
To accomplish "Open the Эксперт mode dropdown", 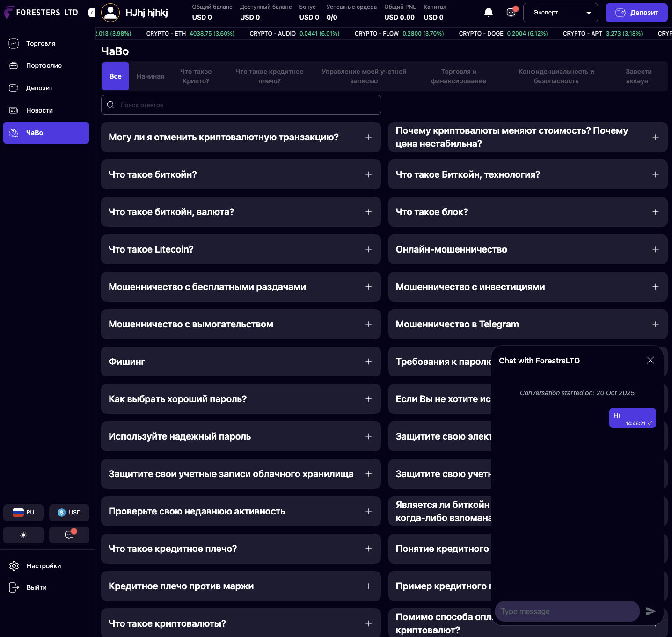I will coord(560,13).
